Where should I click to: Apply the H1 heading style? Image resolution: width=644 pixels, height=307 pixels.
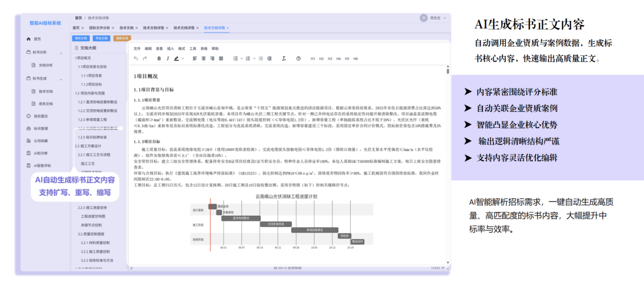(x=313, y=59)
